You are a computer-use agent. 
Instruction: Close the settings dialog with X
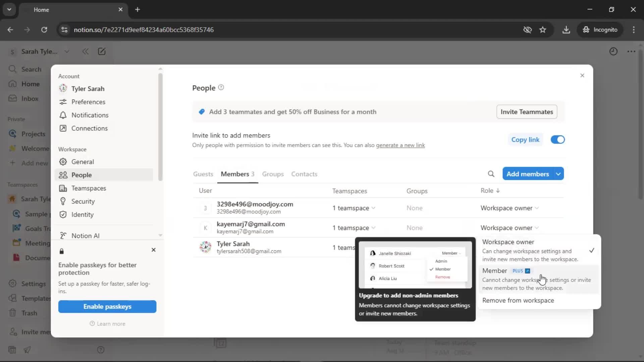[x=582, y=75]
